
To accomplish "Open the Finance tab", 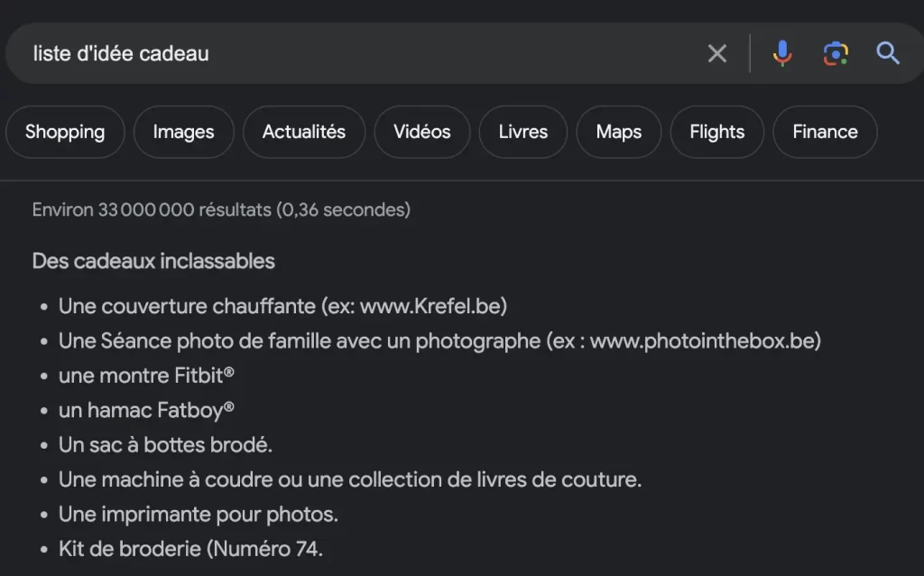I will [x=824, y=132].
